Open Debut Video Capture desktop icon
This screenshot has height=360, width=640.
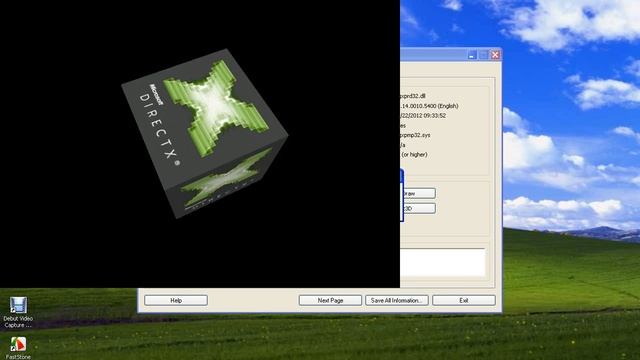click(18, 312)
